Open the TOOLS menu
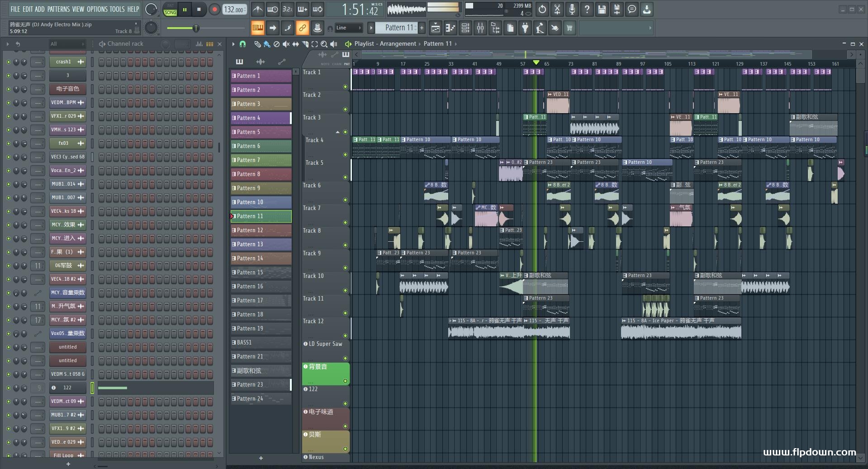The image size is (868, 469). pyautogui.click(x=117, y=9)
